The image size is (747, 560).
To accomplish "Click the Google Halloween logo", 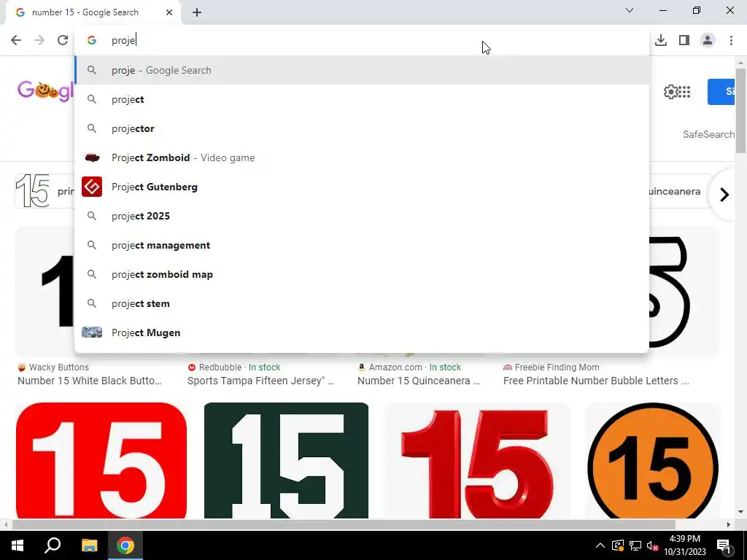I will click(46, 90).
